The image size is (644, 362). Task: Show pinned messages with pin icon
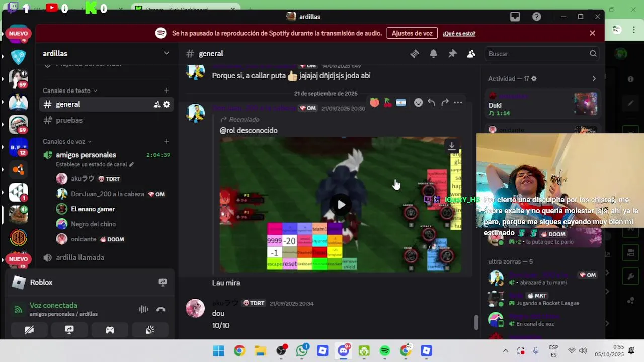(x=452, y=54)
